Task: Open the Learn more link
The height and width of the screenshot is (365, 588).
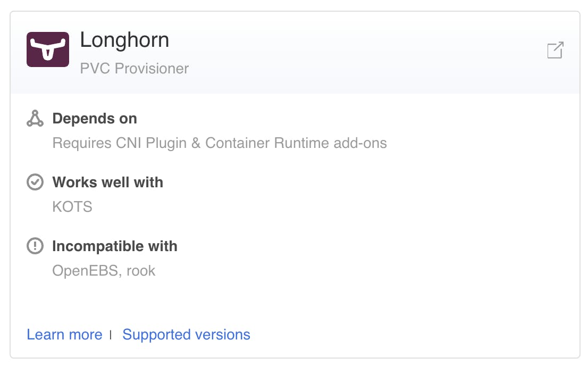Action: [x=64, y=334]
